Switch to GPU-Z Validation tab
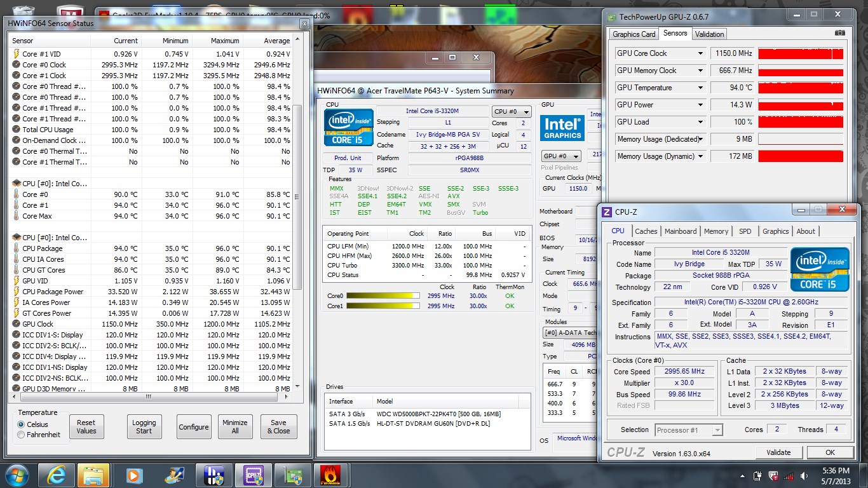868x488 pixels. pos(709,34)
